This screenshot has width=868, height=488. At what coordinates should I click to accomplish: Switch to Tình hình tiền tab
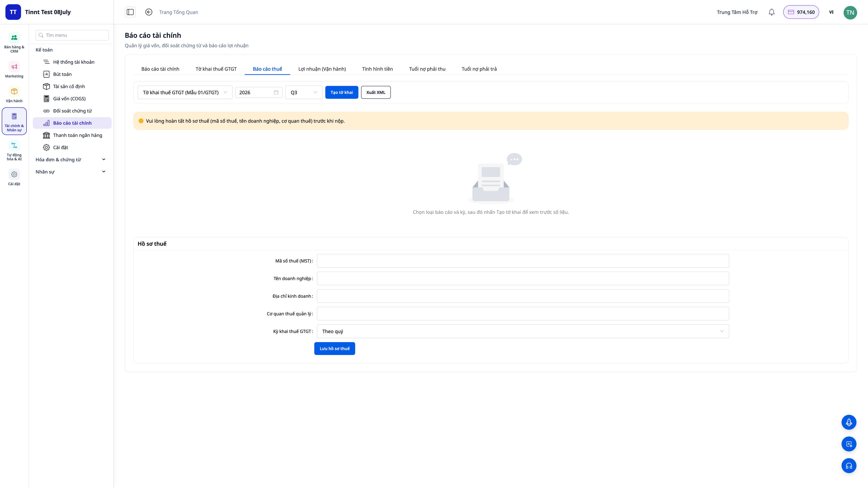tap(377, 69)
